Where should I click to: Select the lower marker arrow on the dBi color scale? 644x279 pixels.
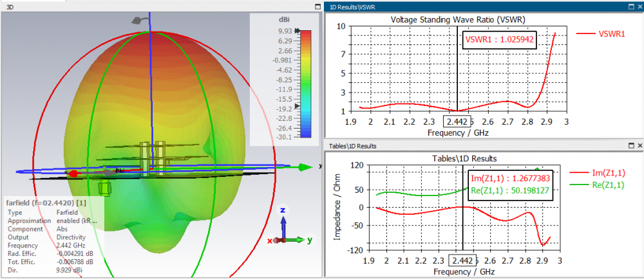click(298, 106)
